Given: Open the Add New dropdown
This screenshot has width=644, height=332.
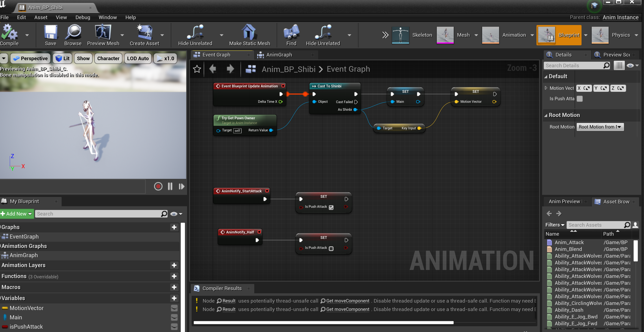Looking at the screenshot, I should point(17,214).
